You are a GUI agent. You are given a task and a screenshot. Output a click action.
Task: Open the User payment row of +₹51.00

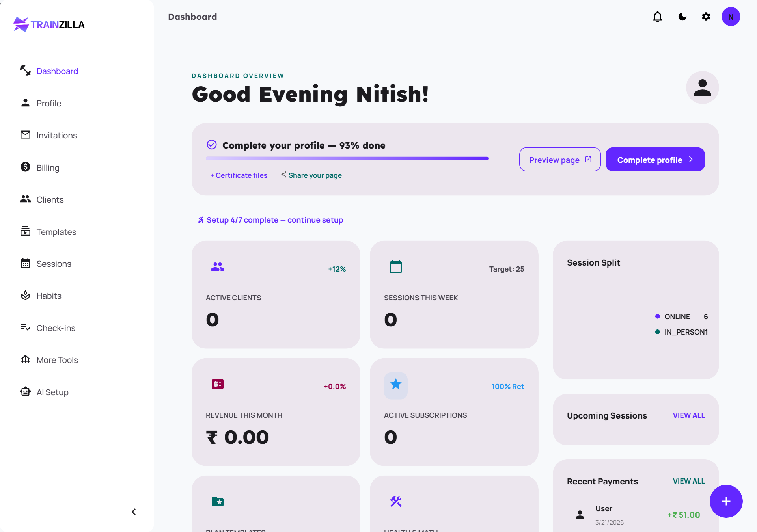click(636, 515)
